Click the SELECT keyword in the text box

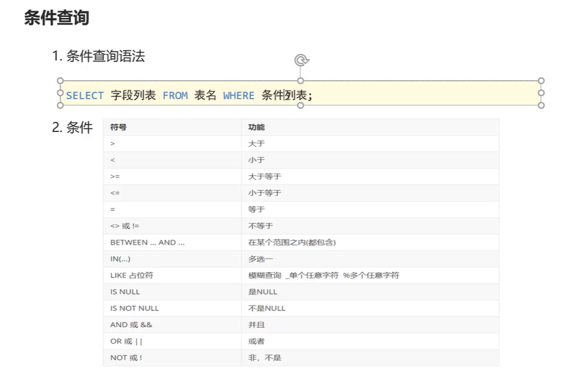click(85, 96)
